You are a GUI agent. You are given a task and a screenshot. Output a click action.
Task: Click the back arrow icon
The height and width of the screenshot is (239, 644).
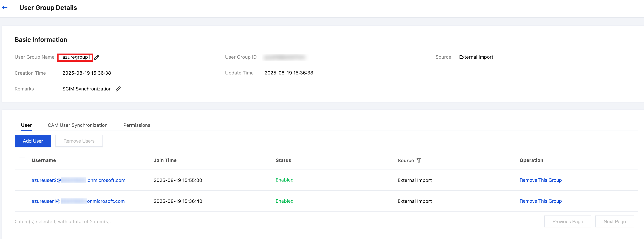pyautogui.click(x=5, y=8)
